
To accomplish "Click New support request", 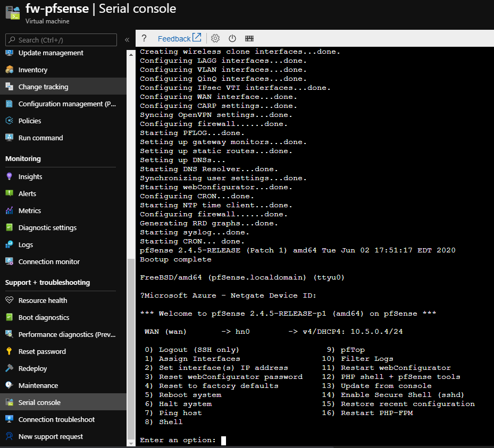I will click(51, 436).
